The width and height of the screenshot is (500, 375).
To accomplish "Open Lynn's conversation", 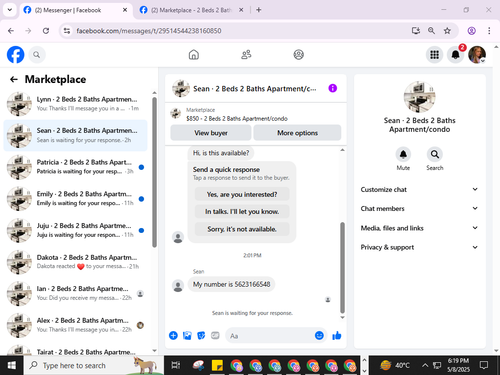I will click(x=75, y=104).
